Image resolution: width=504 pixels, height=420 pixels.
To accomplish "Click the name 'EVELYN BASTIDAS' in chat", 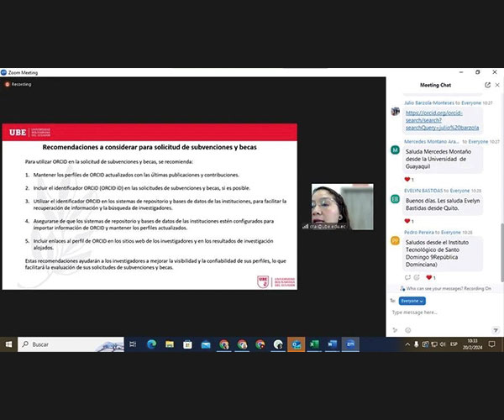I will pos(423,191).
